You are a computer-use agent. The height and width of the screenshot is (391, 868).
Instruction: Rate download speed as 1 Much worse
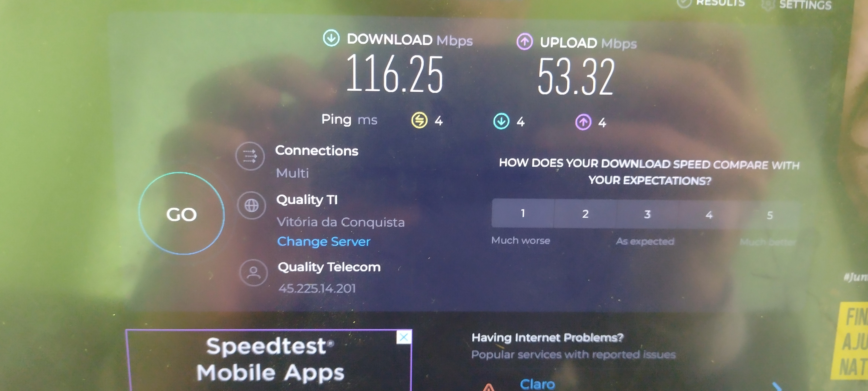tap(523, 213)
